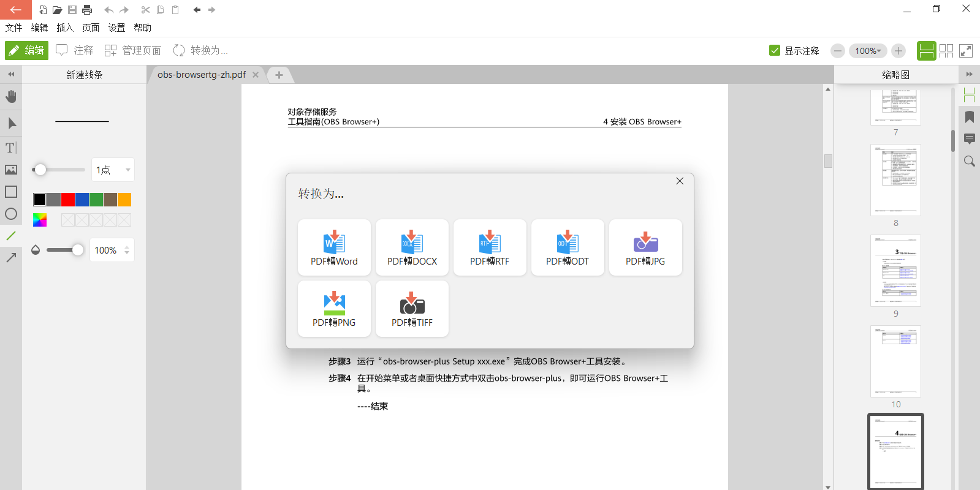980x490 pixels.
Task: Open the 编辑 menu
Action: tap(39, 28)
